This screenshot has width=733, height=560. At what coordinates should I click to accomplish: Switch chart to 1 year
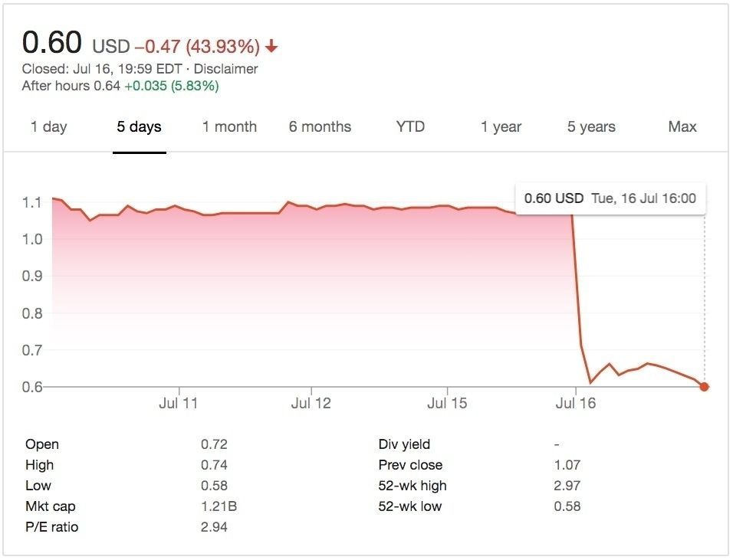(501, 127)
